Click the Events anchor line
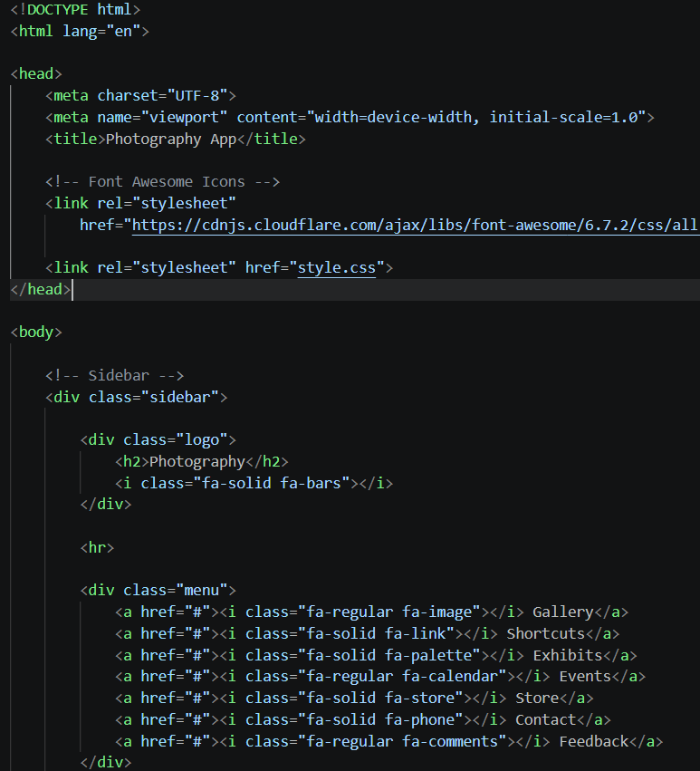This screenshot has width=700, height=771. coord(380,677)
